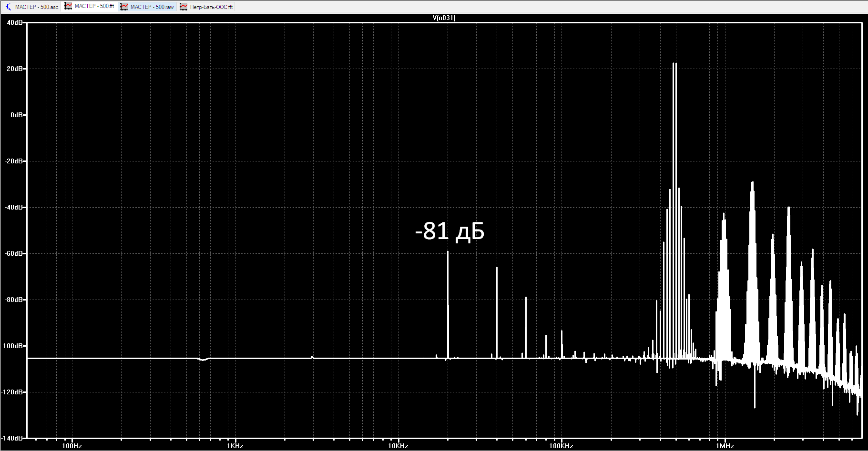Click the -81 дБ text annotation
Viewport: 868px width, 451px height.
coord(449,231)
